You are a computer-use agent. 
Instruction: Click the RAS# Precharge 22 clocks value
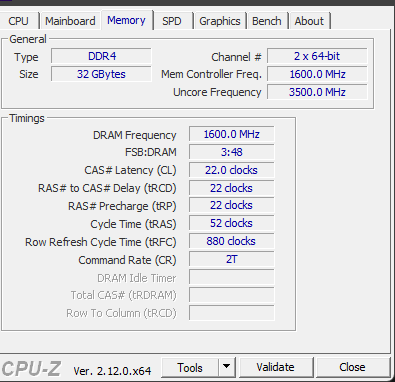232,206
